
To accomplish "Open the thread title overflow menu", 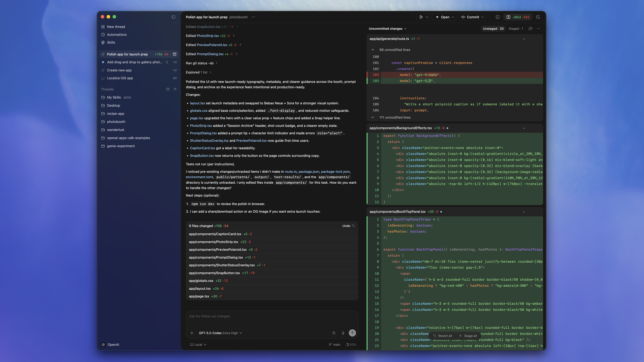I will 253,17.
